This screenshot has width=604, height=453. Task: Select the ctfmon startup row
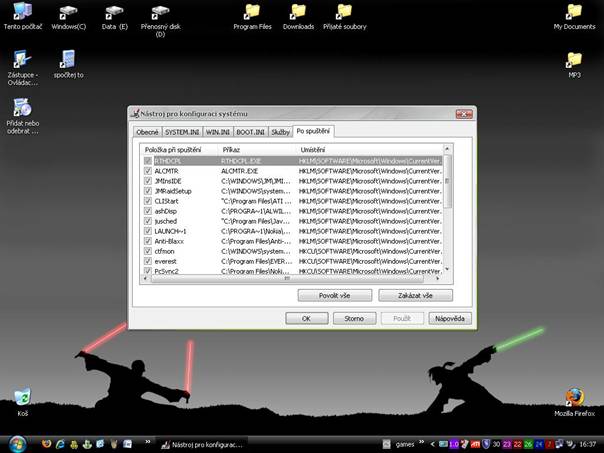tap(293, 251)
